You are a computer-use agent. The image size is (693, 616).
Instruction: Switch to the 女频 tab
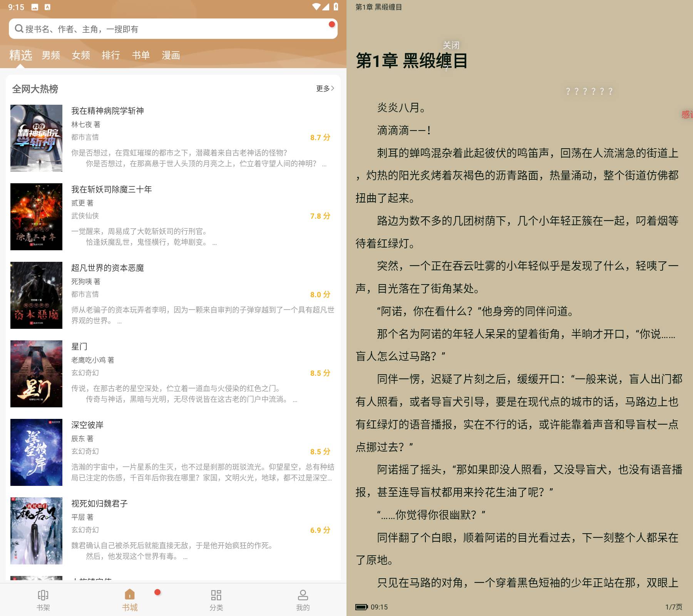81,55
